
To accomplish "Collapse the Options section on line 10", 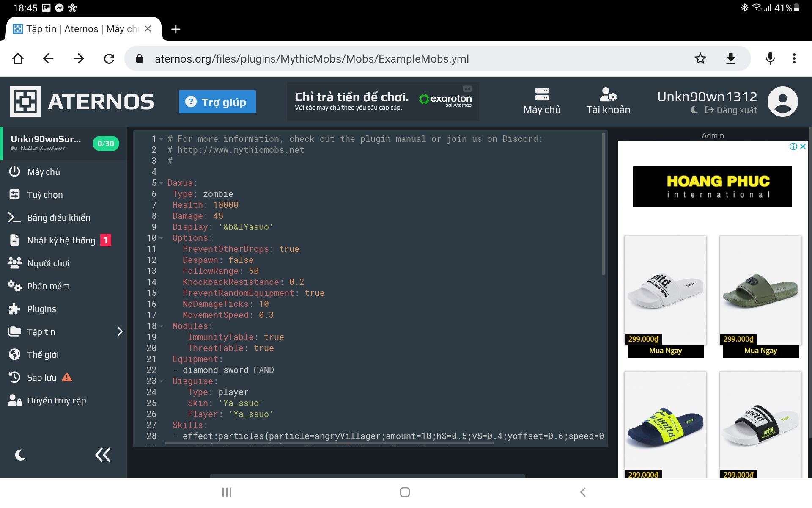I will click(161, 238).
